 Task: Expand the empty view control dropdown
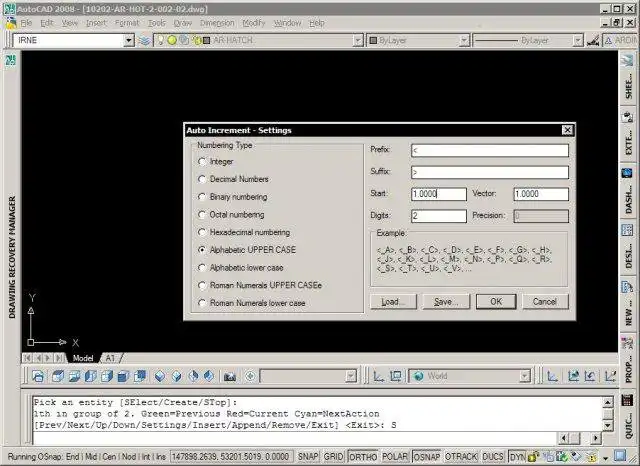(351, 376)
